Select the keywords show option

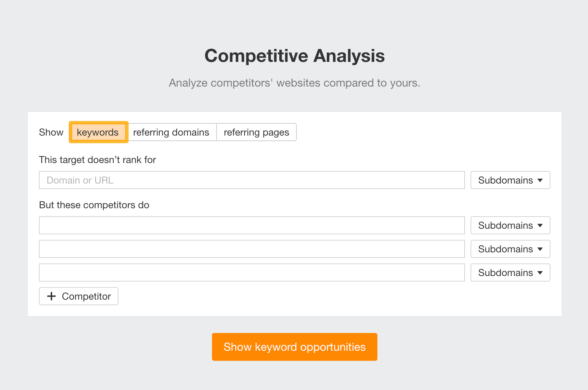tap(98, 132)
